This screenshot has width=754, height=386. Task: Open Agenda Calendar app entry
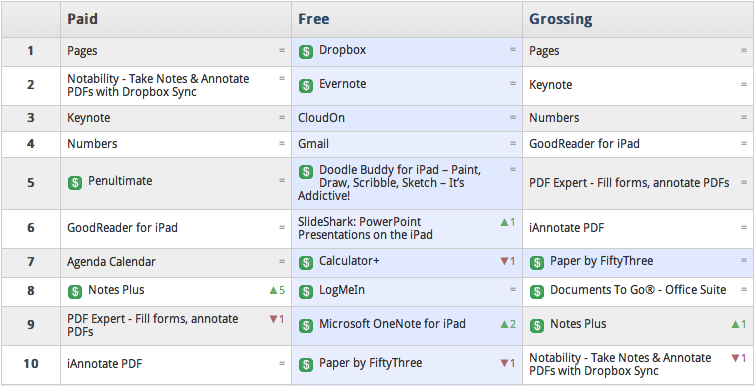point(111,261)
